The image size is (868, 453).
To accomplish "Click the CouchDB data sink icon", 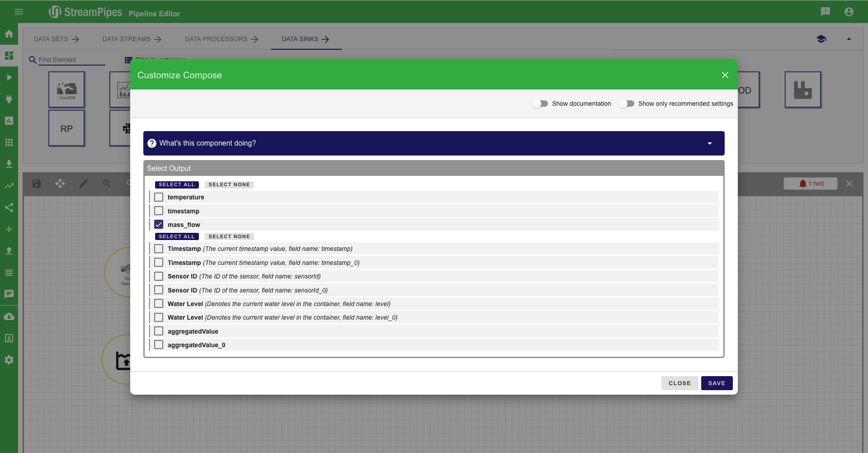I will pos(66,90).
